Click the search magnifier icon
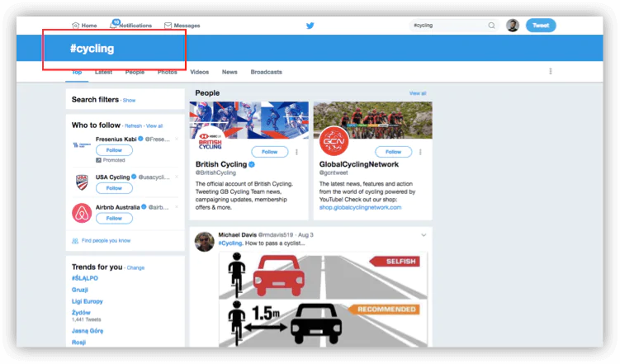The height and width of the screenshot is (364, 620). point(491,26)
